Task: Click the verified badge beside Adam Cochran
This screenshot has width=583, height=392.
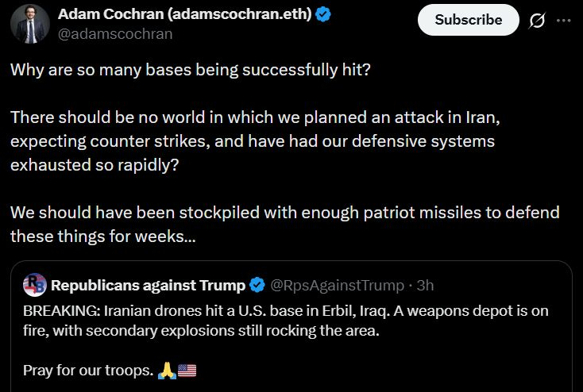Action: [323, 15]
